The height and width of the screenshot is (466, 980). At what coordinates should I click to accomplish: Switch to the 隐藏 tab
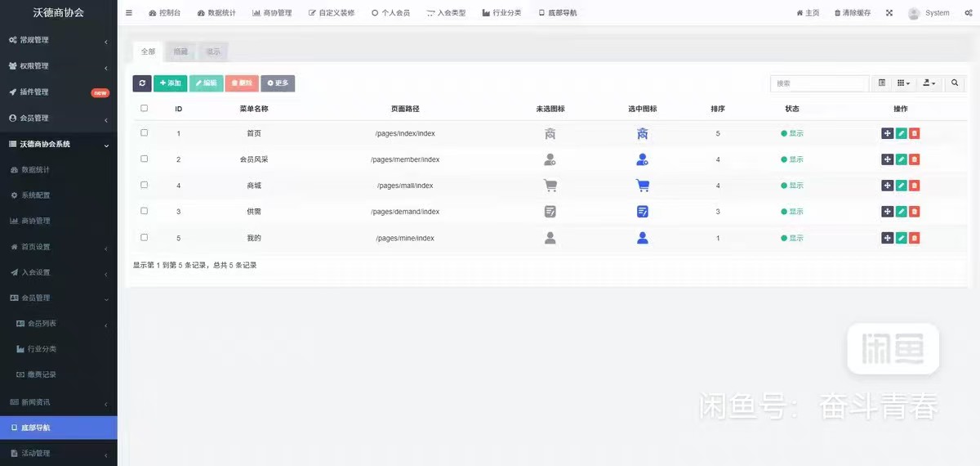click(180, 52)
